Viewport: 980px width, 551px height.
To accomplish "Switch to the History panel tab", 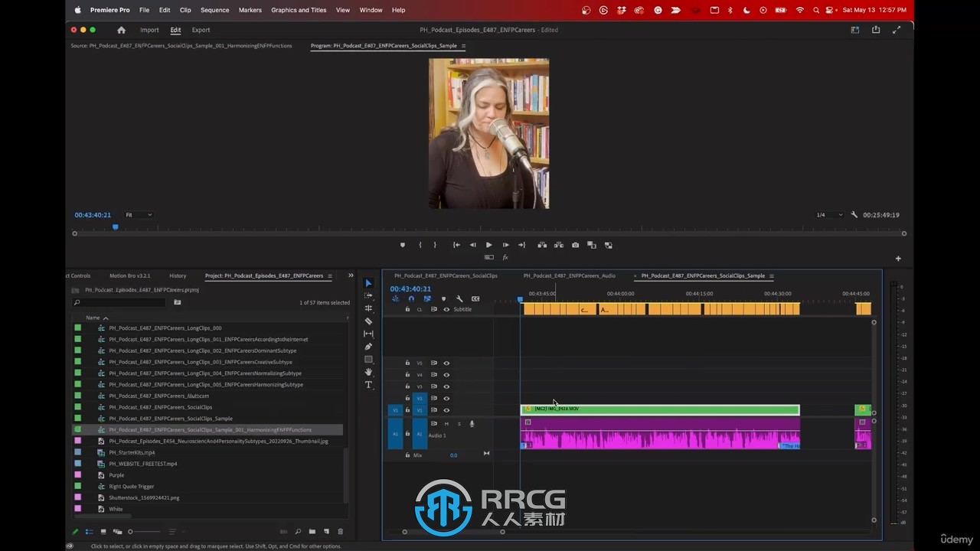I will pos(178,275).
